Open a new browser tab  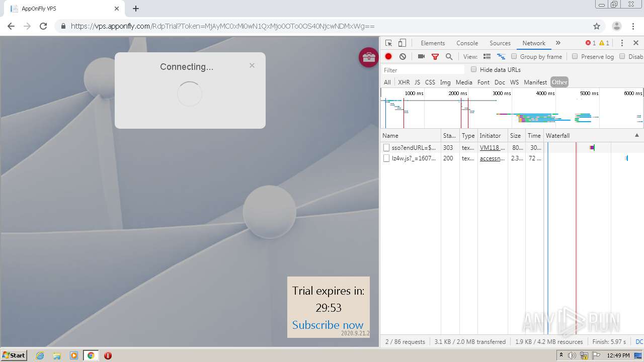pos(136,9)
